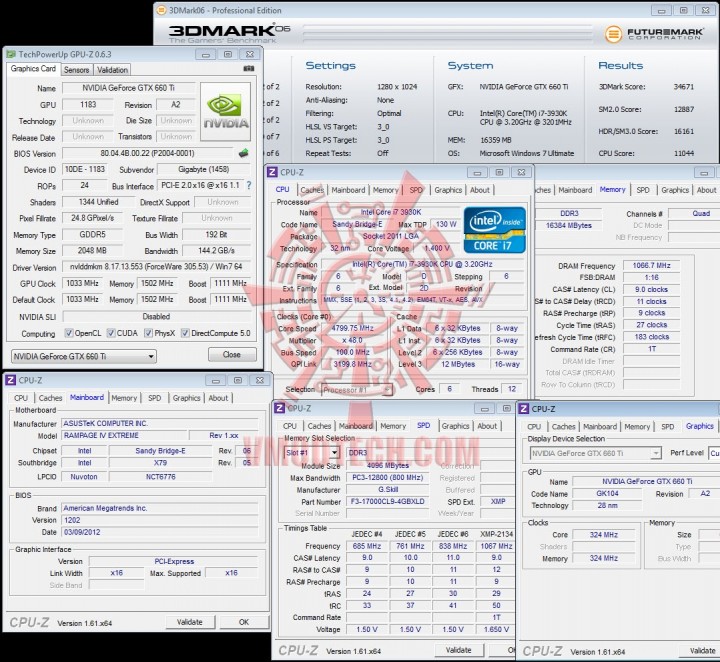
Task: Toggle the CUDA checkbox
Action: click(x=111, y=333)
